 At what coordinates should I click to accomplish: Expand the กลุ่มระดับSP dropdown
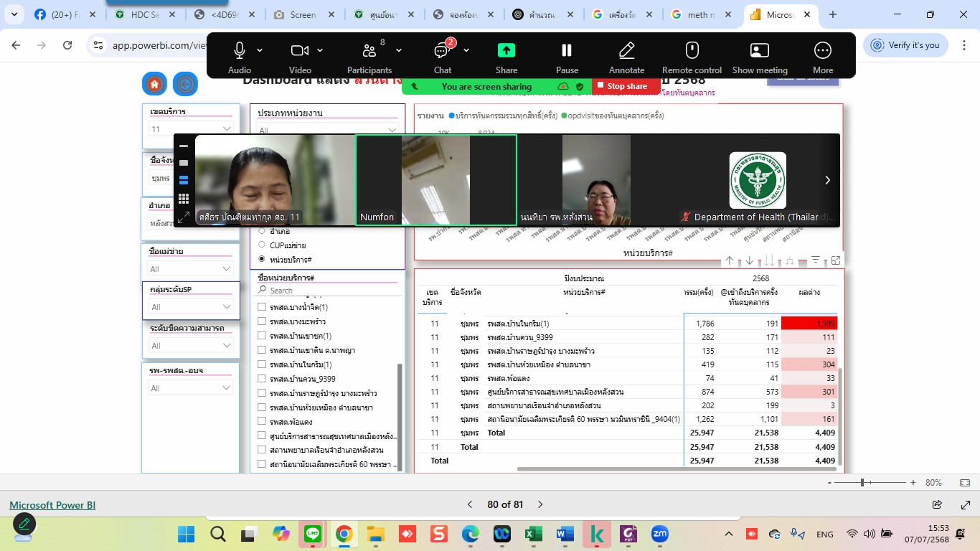coord(190,307)
